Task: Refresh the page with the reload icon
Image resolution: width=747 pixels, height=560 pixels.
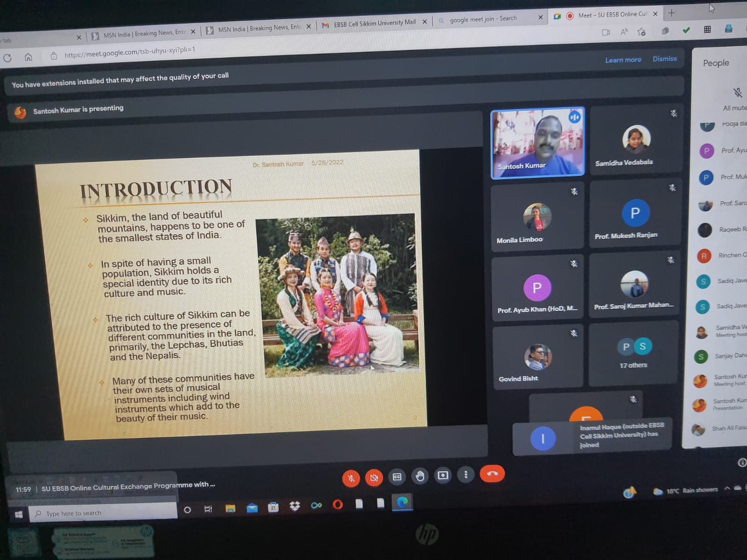Action: pyautogui.click(x=7, y=58)
